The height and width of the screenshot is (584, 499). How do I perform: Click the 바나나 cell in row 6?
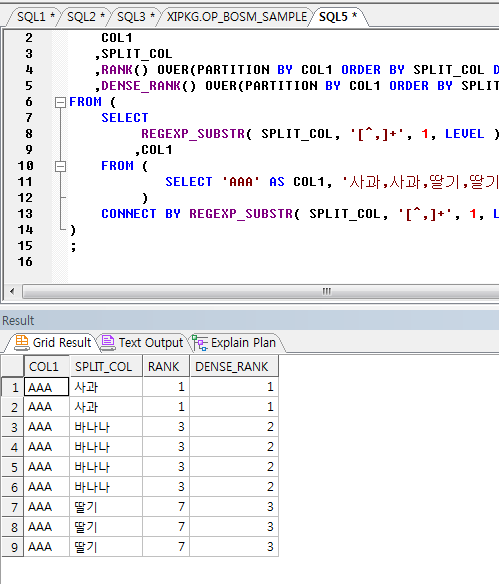point(106,487)
